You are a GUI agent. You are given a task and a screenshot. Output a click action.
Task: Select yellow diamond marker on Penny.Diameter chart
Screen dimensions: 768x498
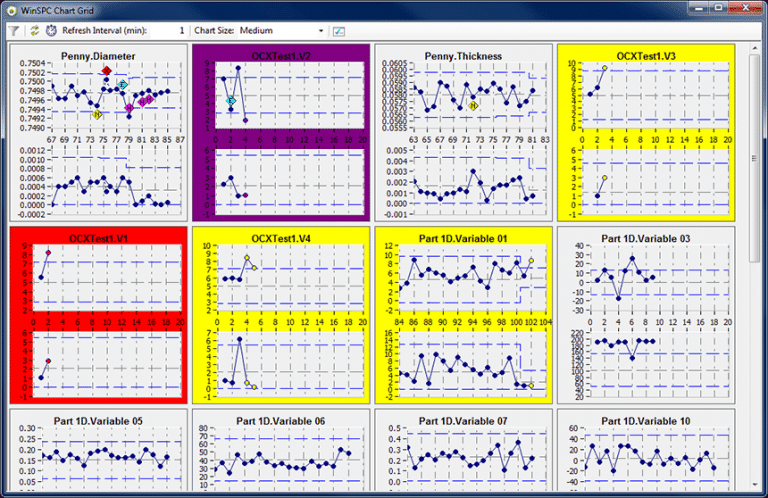[97, 114]
